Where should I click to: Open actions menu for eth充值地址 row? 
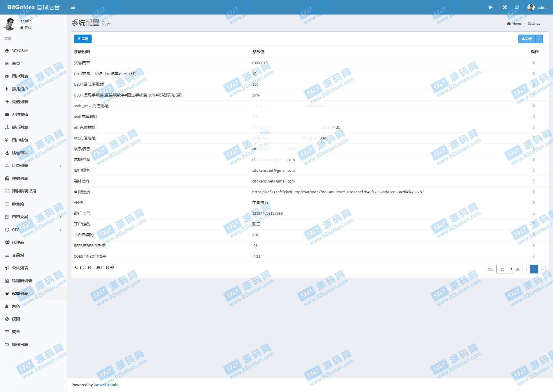[534, 127]
